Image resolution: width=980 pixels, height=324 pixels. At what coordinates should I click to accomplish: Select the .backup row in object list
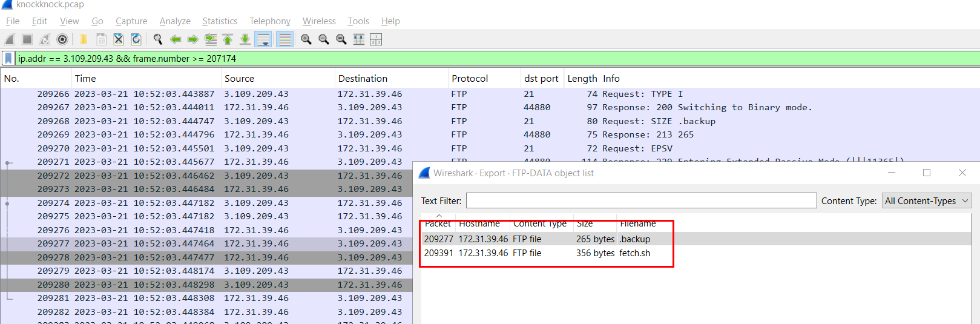tap(696, 239)
